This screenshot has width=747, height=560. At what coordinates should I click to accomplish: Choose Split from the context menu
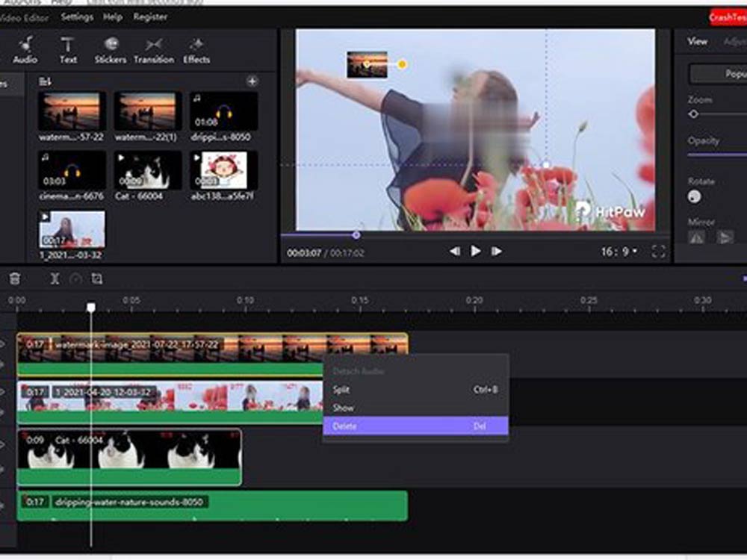(415, 390)
